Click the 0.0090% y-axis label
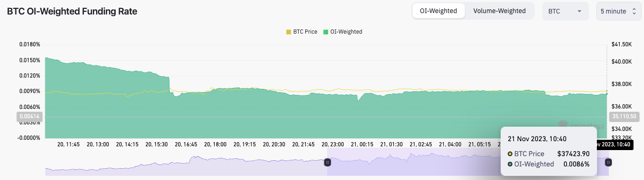 (x=30, y=91)
